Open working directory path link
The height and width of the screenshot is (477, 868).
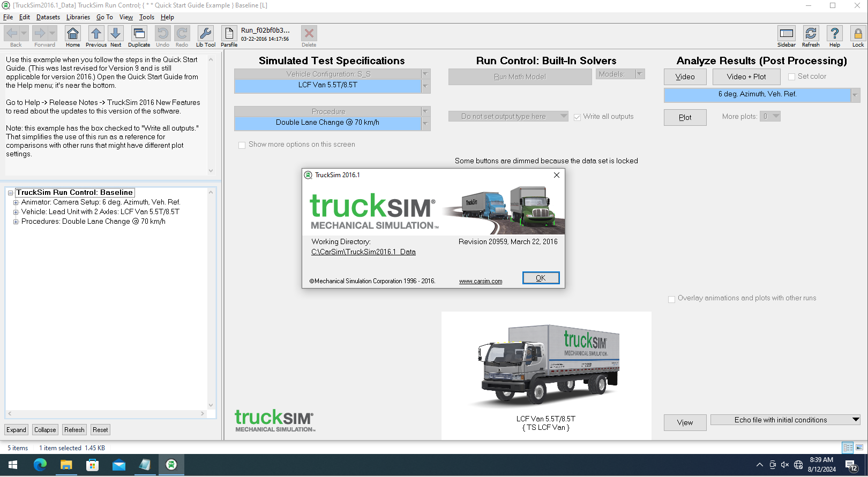click(363, 252)
